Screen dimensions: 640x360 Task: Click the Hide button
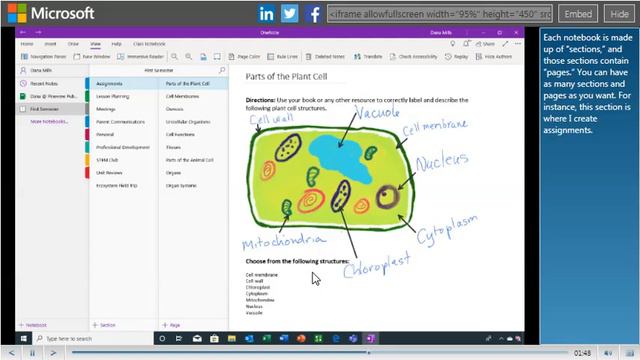(x=619, y=14)
